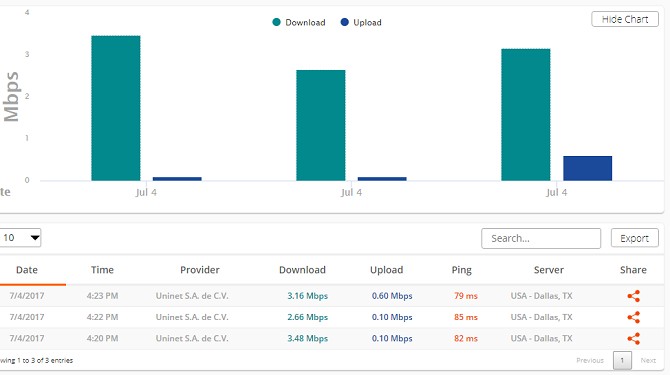Sort table by Date column
Screen dimensions: 670x375
(27, 270)
